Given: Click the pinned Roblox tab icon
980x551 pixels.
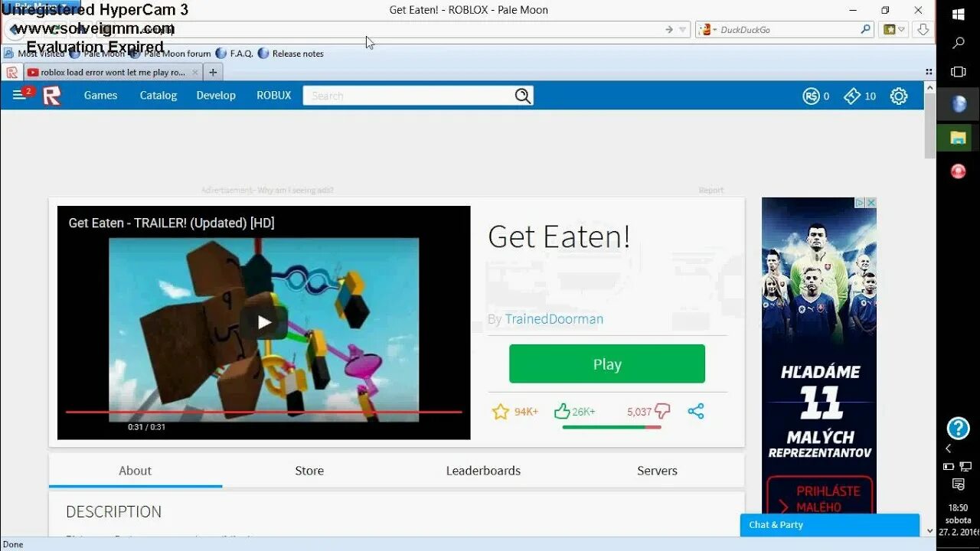Looking at the screenshot, I should pyautogui.click(x=12, y=72).
